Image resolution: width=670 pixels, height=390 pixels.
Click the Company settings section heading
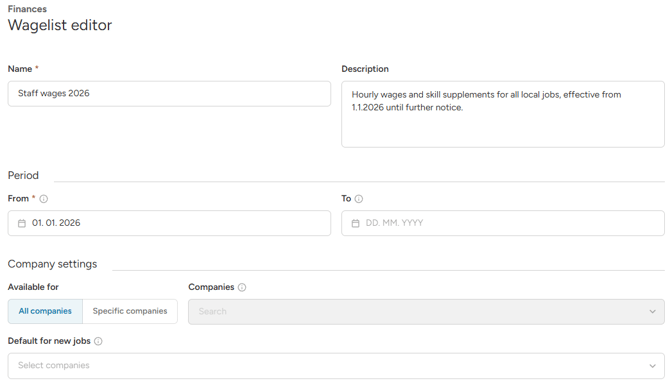pyautogui.click(x=53, y=264)
